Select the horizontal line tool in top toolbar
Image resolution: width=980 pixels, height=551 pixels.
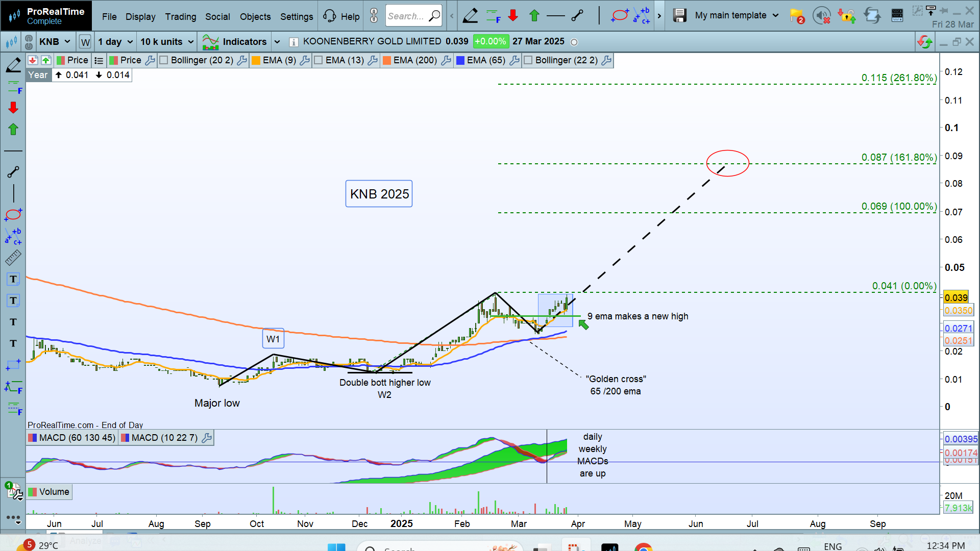(x=555, y=16)
